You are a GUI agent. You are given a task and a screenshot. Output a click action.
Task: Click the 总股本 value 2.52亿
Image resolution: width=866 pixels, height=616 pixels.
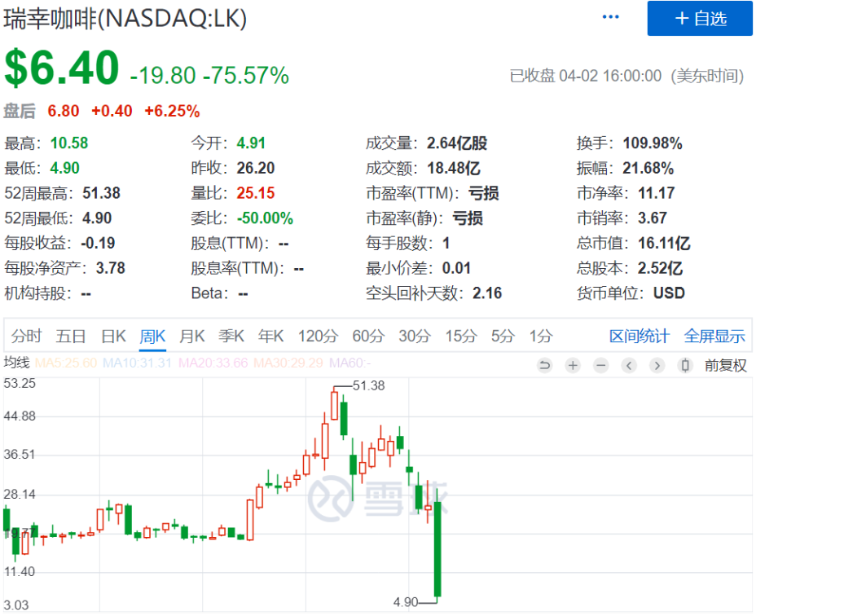[660, 268]
